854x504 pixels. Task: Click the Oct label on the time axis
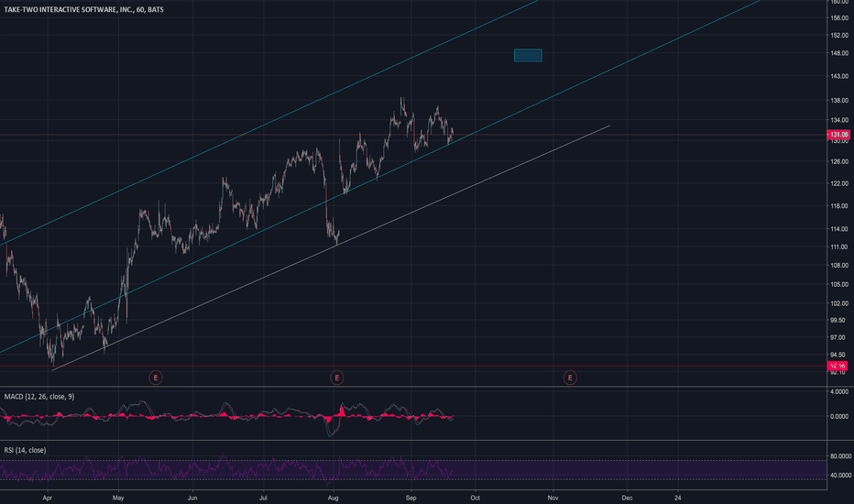(x=475, y=498)
